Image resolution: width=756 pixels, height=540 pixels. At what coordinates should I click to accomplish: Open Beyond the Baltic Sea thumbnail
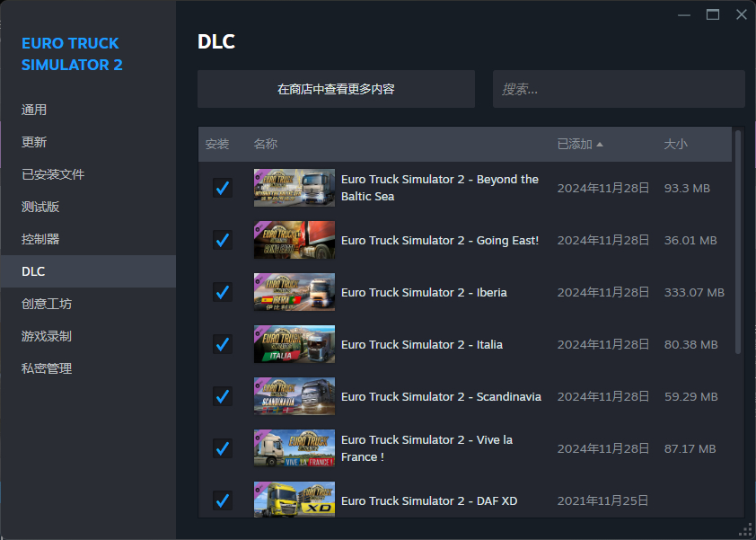click(x=294, y=188)
